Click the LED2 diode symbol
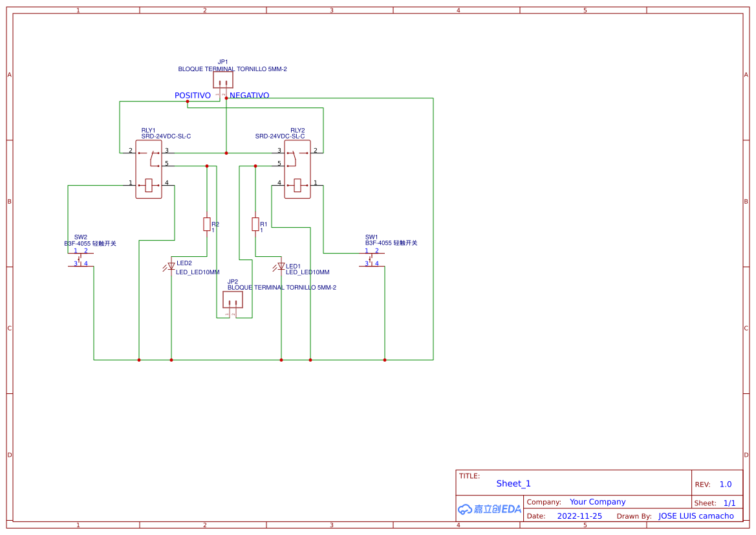 pos(170,266)
